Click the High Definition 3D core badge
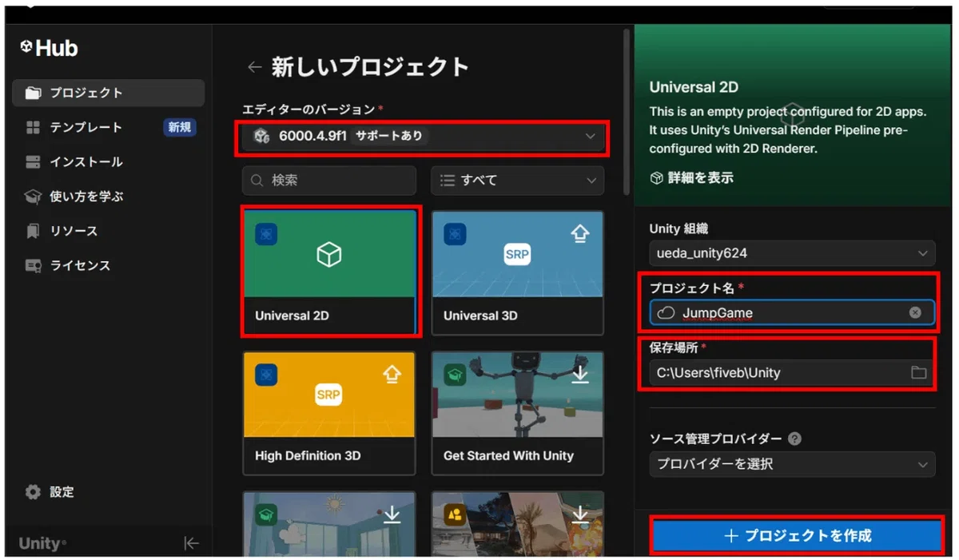This screenshot has width=959, height=560. 266,375
